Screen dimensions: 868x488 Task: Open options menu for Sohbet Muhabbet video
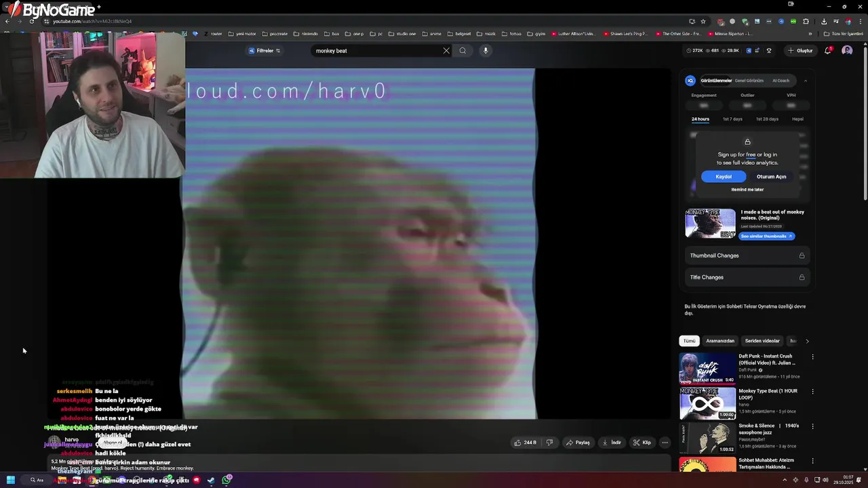pos(812,462)
